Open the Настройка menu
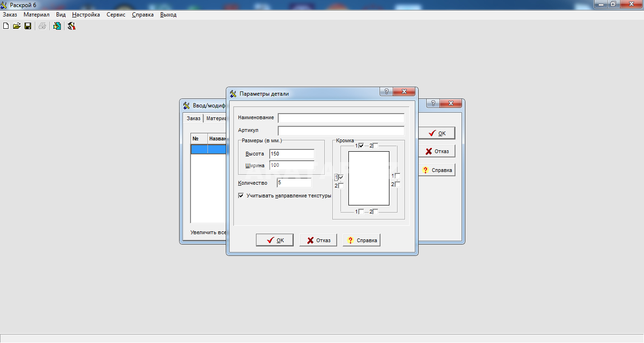This screenshot has height=343, width=644. coord(86,15)
